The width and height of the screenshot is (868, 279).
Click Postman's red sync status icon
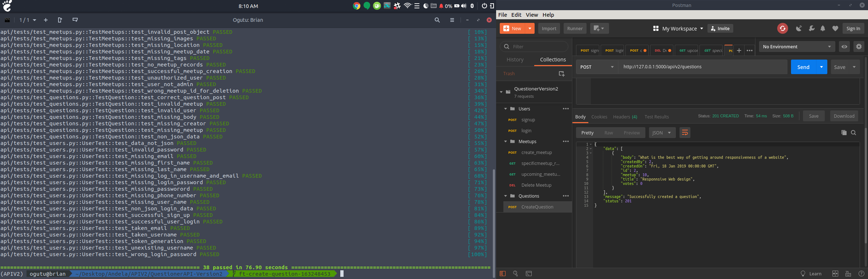point(782,28)
